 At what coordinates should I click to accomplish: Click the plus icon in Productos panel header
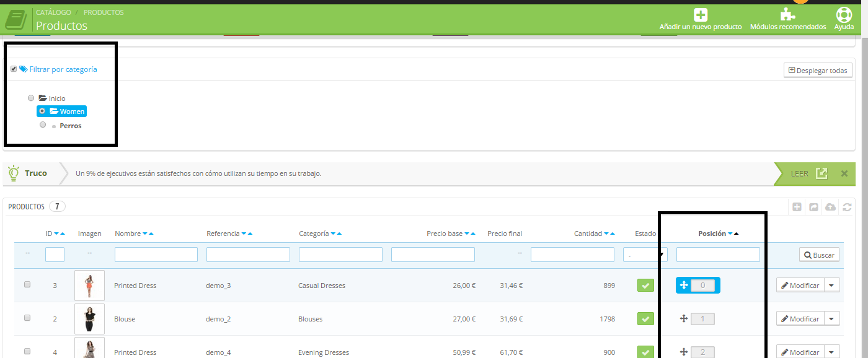tap(797, 207)
